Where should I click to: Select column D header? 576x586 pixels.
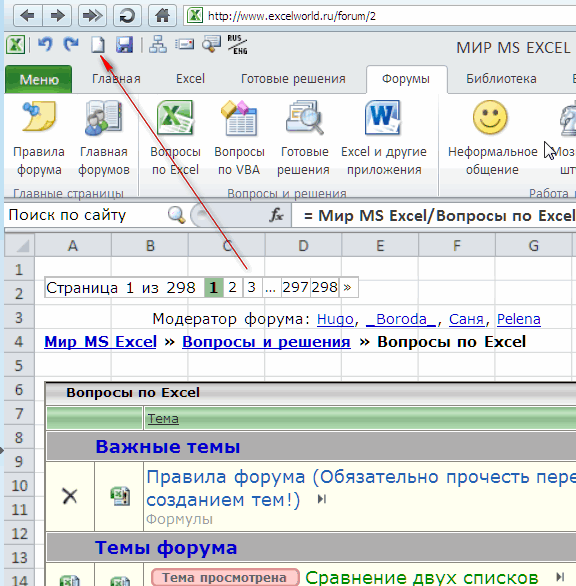point(303,246)
